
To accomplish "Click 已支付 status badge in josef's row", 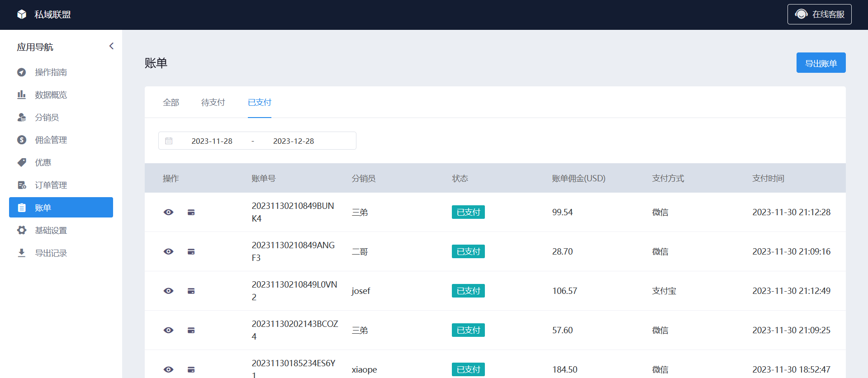I will [468, 291].
